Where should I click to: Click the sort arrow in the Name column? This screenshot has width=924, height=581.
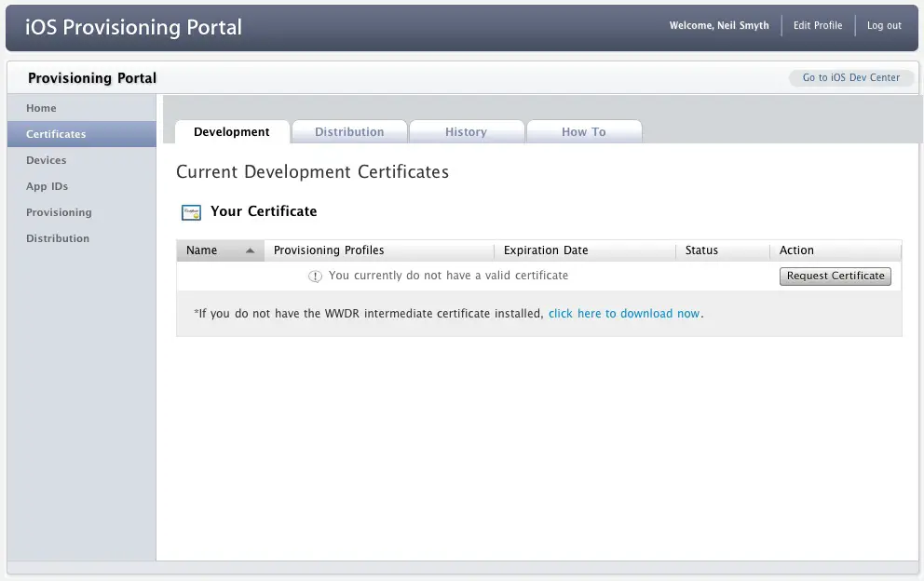(x=250, y=250)
